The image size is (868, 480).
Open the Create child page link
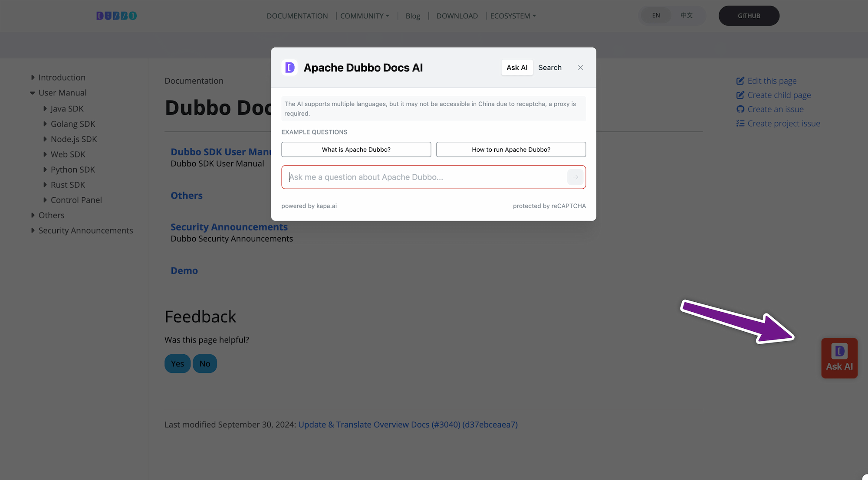click(x=779, y=95)
